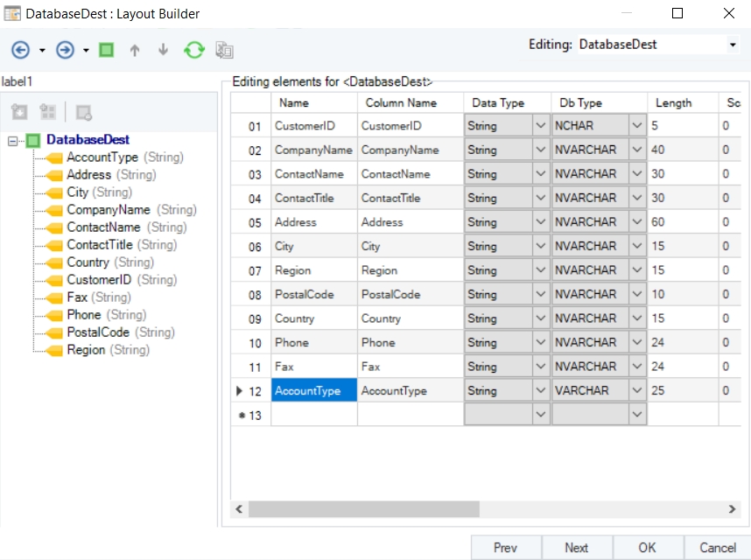Viewport: 751px width, 560px height.
Task: Click the Column Name header
Action: (400, 103)
